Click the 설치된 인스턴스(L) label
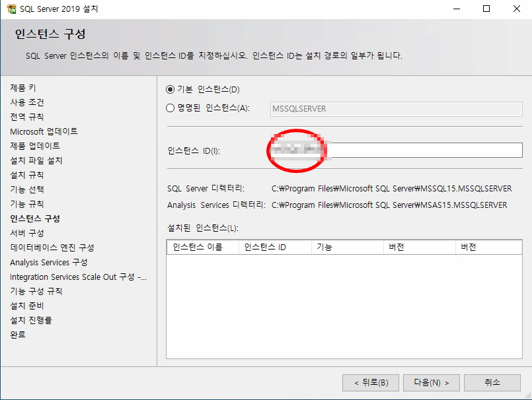This screenshot has width=532, height=400. [x=202, y=228]
